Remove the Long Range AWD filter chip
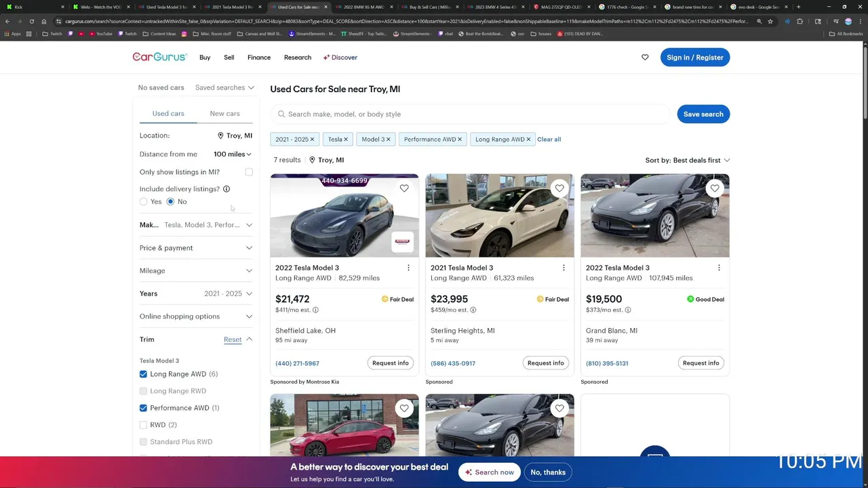This screenshot has height=488, width=868. click(528, 140)
